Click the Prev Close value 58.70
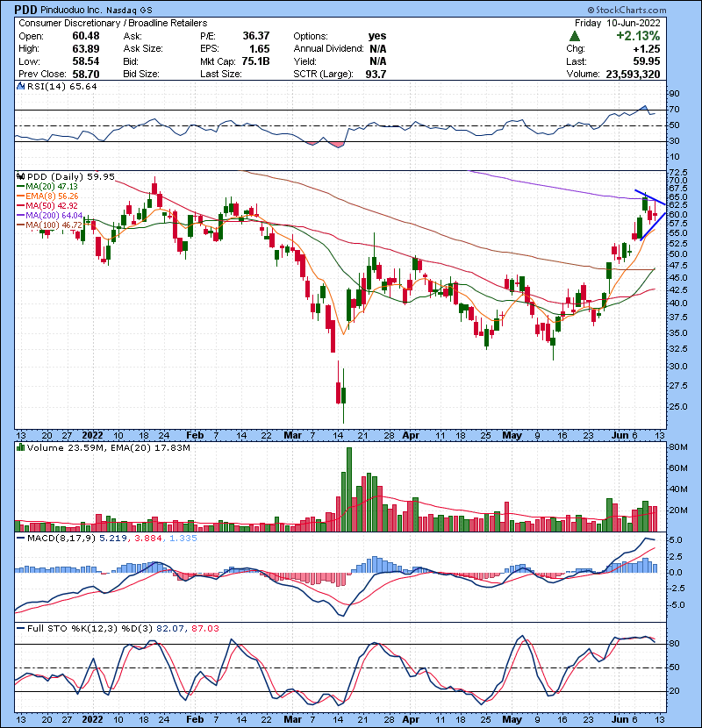 click(85, 74)
